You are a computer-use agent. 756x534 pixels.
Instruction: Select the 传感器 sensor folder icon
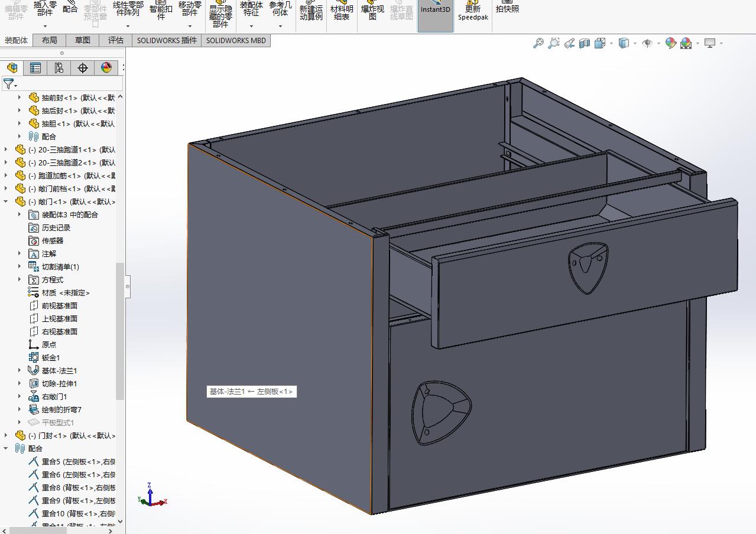[x=34, y=241]
